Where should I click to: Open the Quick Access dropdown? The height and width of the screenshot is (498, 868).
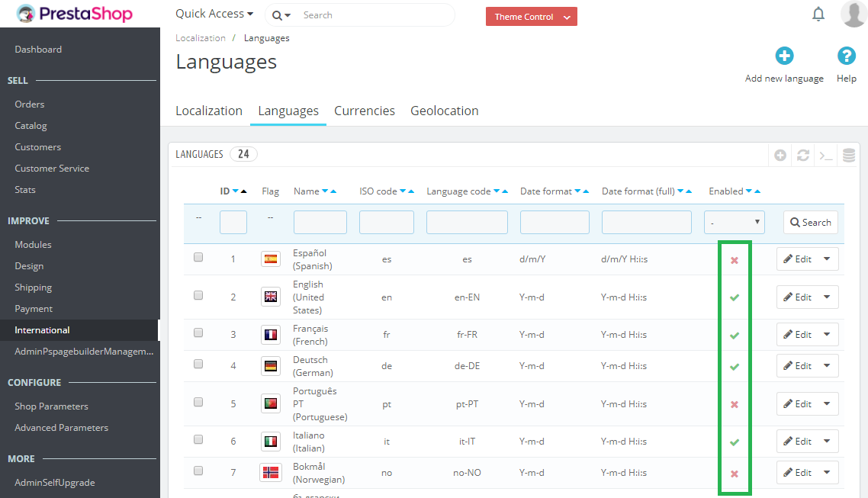[214, 14]
